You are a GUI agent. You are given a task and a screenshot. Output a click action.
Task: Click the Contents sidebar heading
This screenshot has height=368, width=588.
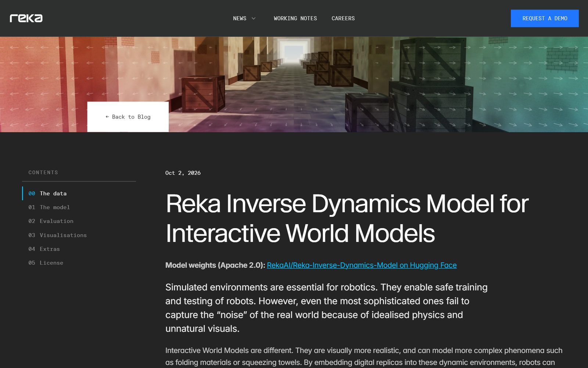(x=43, y=173)
